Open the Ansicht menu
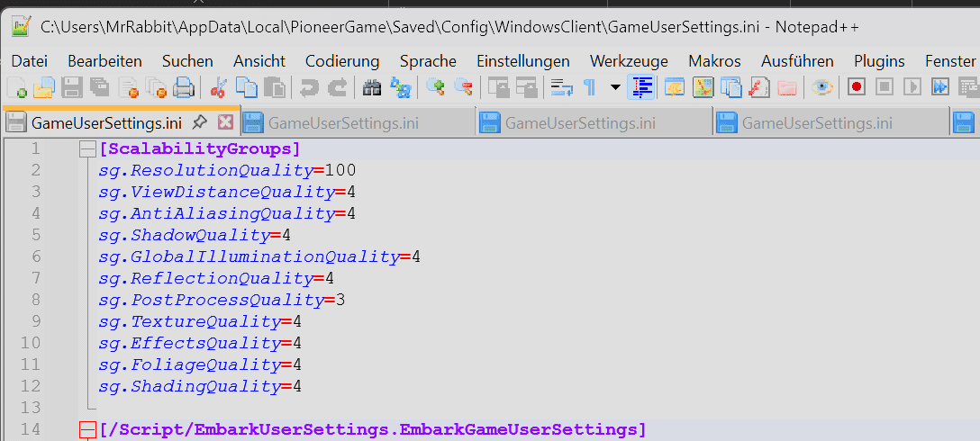Image resolution: width=980 pixels, height=441 pixels. [x=259, y=61]
